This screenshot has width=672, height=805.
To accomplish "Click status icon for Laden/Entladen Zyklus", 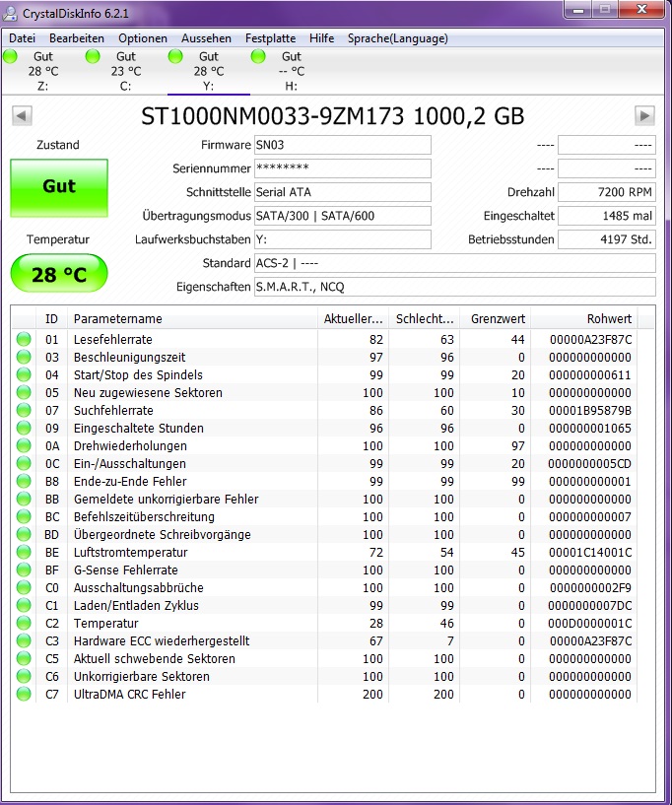I will (x=24, y=605).
